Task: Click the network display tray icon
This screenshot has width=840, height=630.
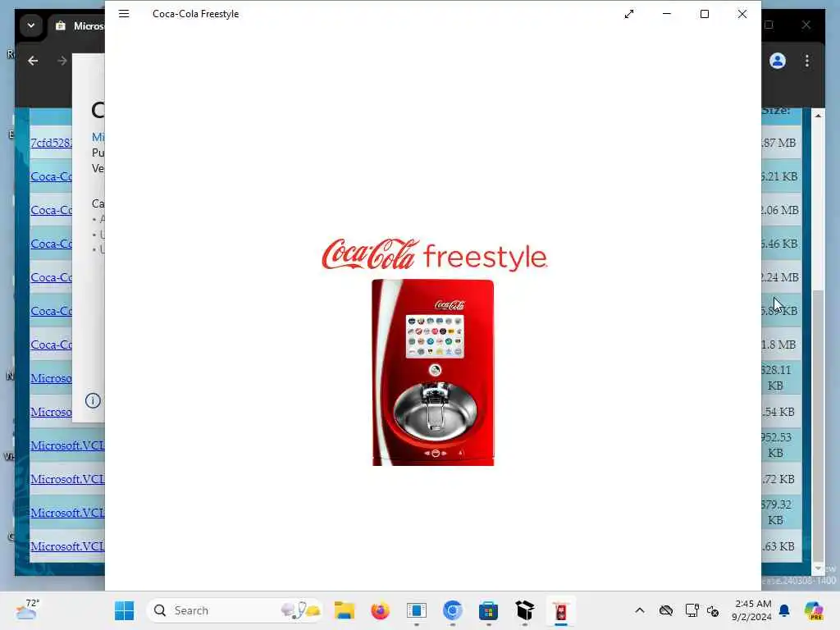Action: (x=692, y=610)
